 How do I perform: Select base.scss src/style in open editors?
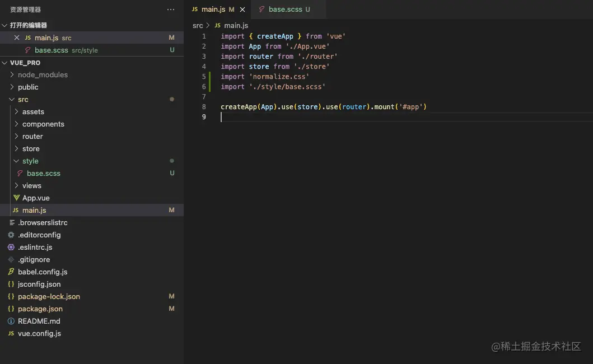coord(92,50)
